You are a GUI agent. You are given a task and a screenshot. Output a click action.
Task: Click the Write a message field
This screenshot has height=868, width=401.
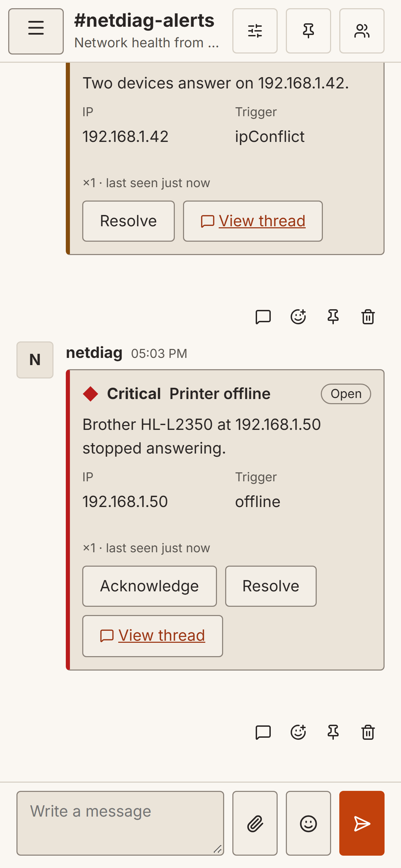point(120,823)
